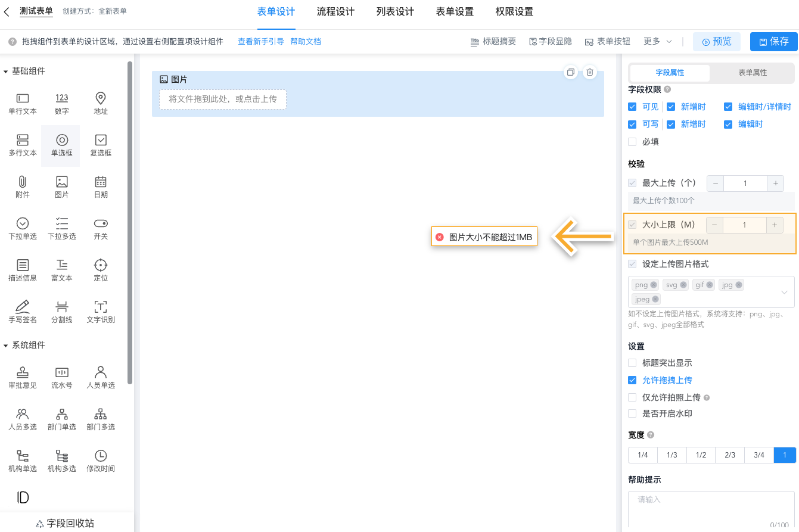Select the 数字 component
799x532 pixels.
click(61, 104)
